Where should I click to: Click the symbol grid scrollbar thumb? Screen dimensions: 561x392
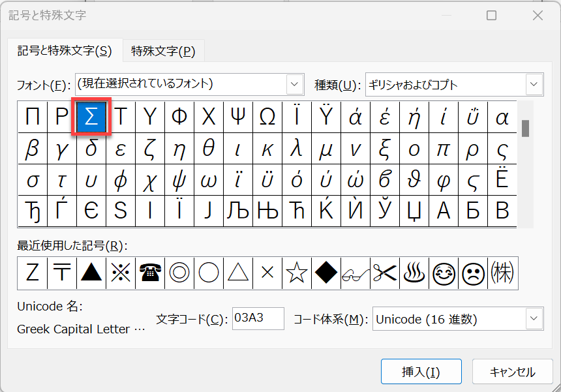tap(525, 128)
